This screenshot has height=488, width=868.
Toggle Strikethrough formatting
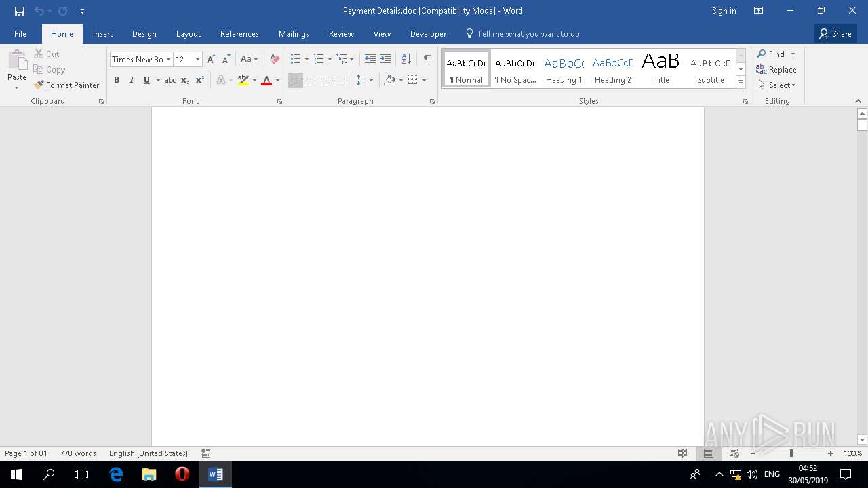pyautogui.click(x=170, y=80)
